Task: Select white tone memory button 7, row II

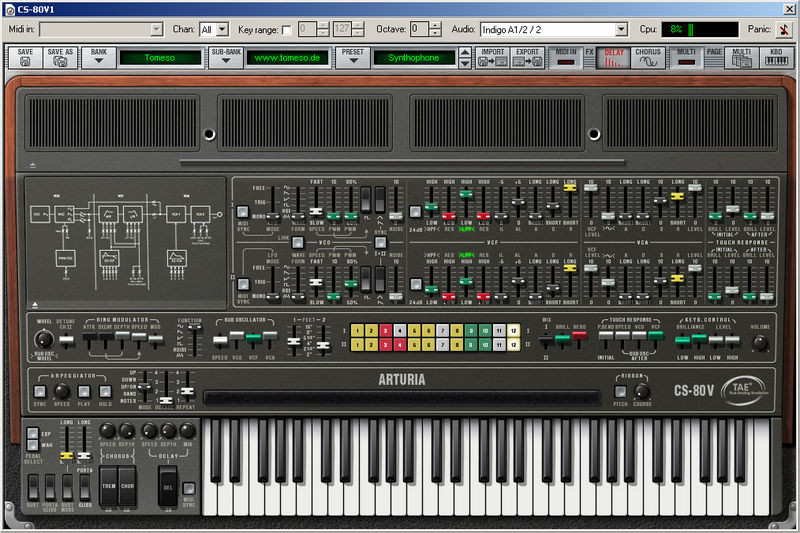Action: click(442, 345)
